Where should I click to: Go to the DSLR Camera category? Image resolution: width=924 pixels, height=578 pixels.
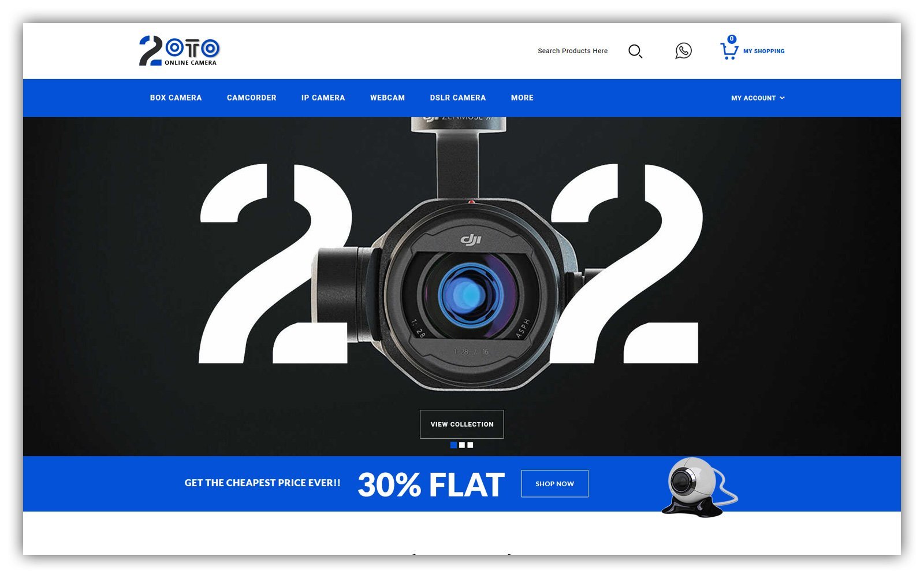coord(457,98)
